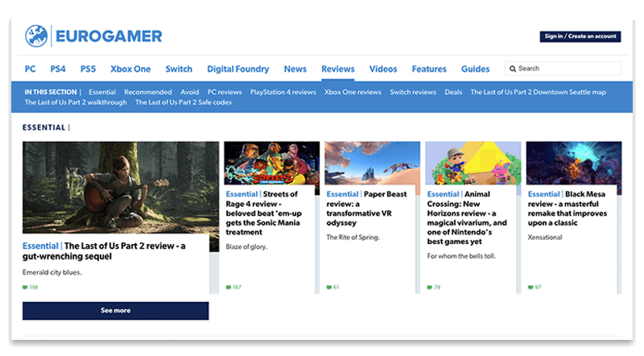This screenshot has height=356, width=644.
Task: Go to the Xbox One section
Action: coord(130,69)
